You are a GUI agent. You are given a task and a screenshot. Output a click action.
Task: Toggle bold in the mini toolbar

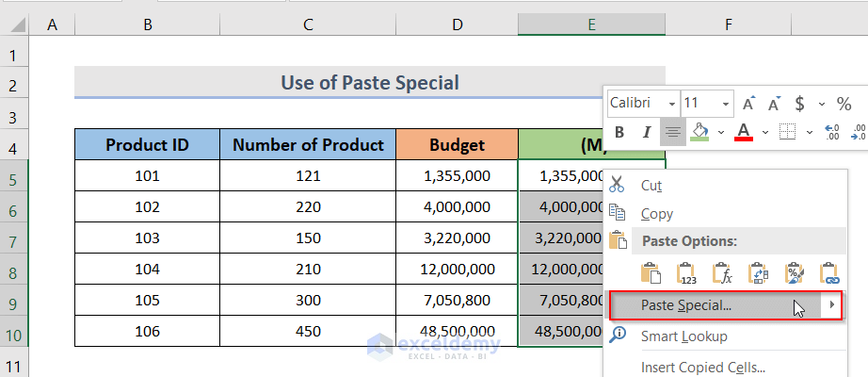coord(619,132)
